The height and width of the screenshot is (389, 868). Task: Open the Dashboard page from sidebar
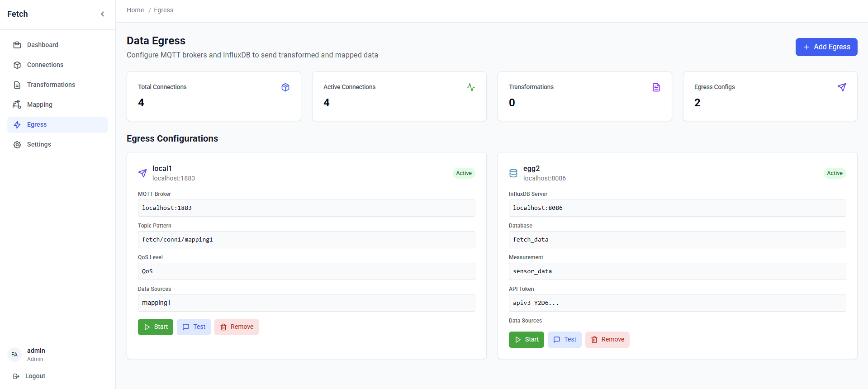[43, 45]
